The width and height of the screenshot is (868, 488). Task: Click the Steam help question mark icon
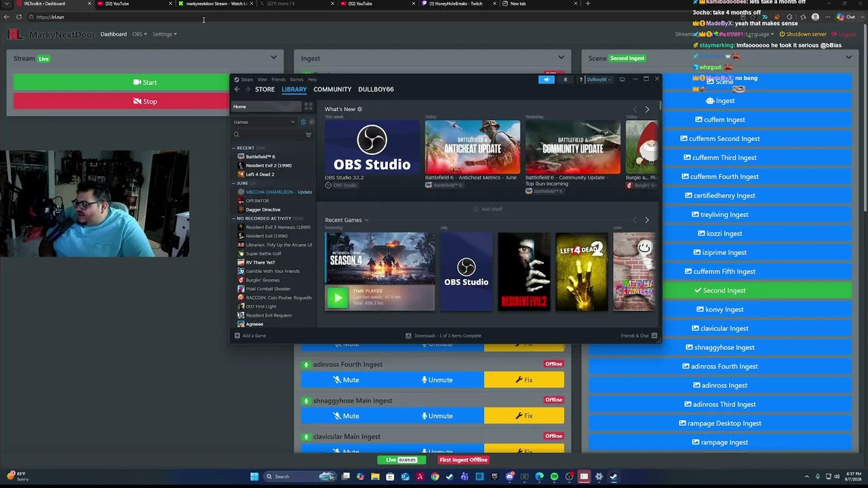580,79
